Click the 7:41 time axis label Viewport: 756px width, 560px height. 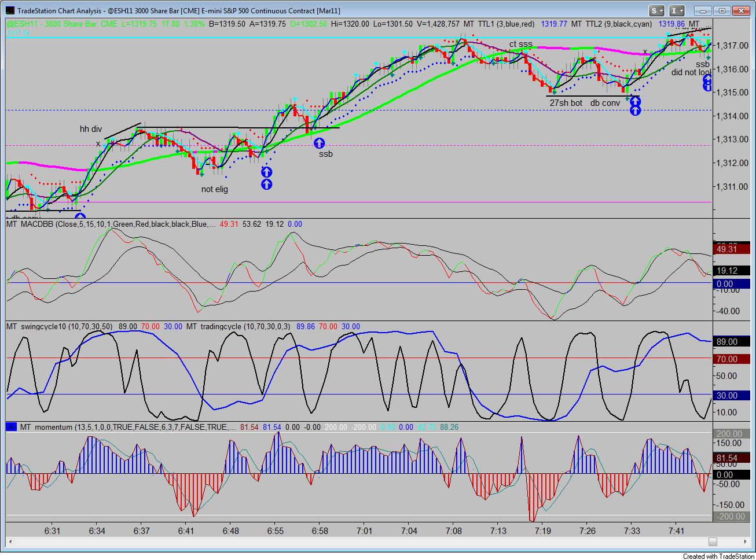click(676, 530)
